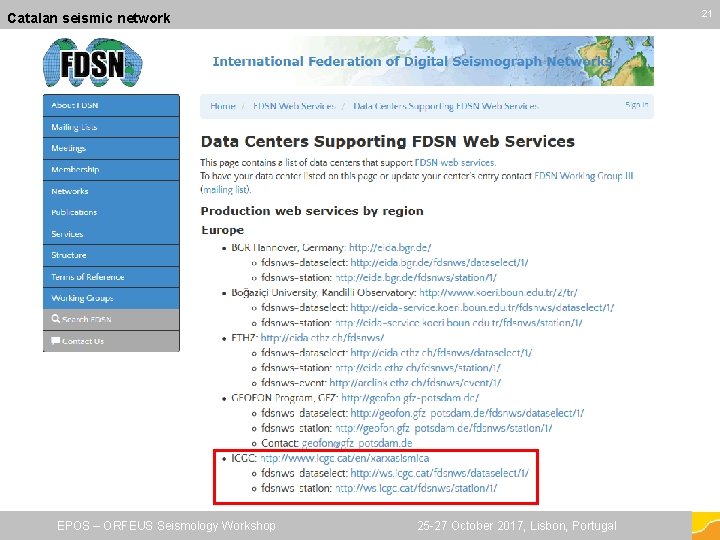
Task: Open the FDSN Working Group III link
Action: (x=584, y=176)
